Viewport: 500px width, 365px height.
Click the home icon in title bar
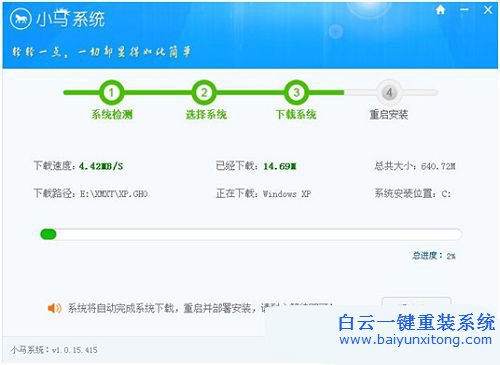(x=440, y=10)
